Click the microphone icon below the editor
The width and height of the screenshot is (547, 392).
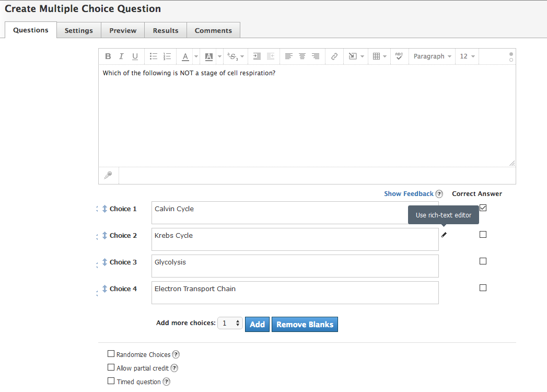pyautogui.click(x=108, y=176)
